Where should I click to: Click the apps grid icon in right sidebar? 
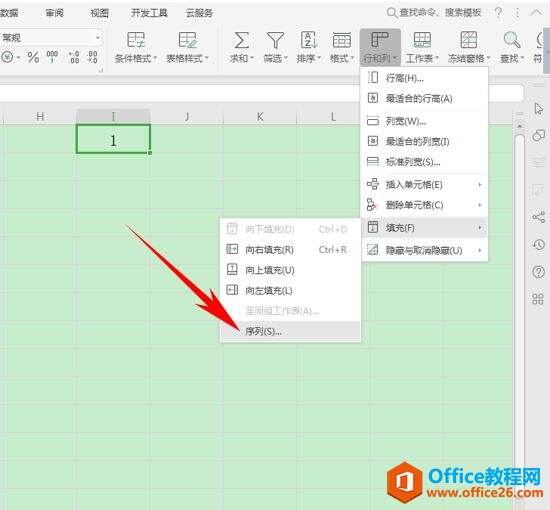(x=538, y=299)
